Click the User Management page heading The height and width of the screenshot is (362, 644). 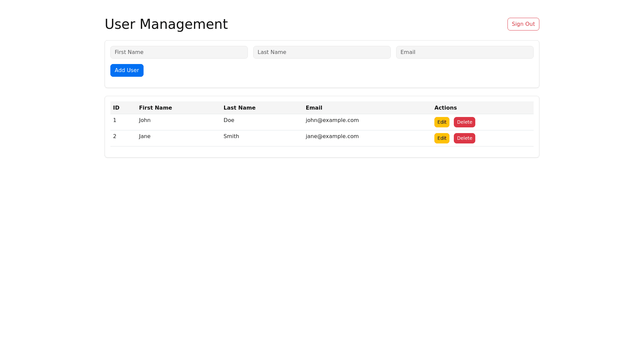[166, 24]
